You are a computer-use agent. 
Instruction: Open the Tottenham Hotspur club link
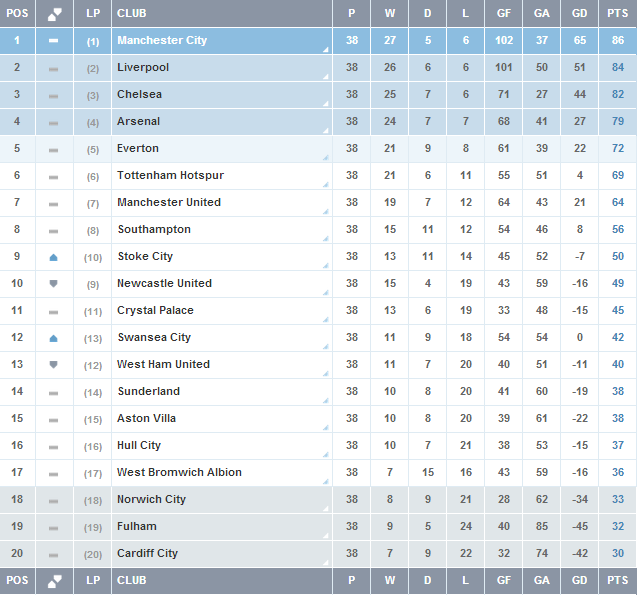[x=170, y=175]
